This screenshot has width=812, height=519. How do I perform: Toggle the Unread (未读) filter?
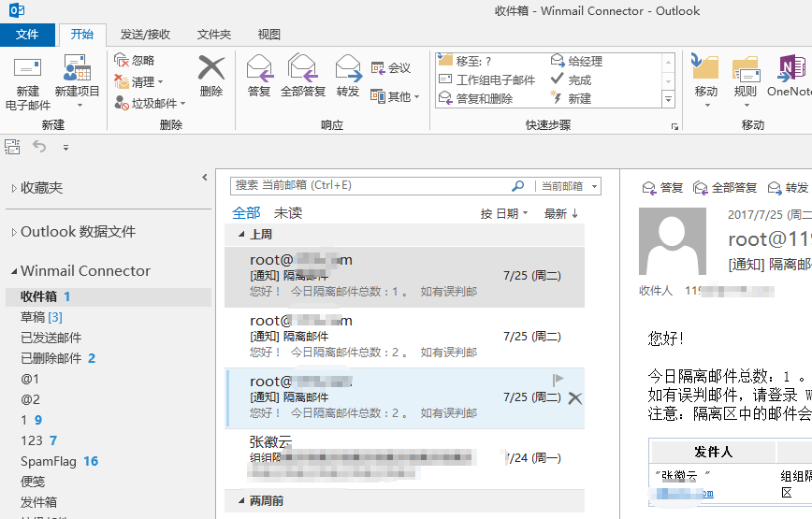(288, 213)
